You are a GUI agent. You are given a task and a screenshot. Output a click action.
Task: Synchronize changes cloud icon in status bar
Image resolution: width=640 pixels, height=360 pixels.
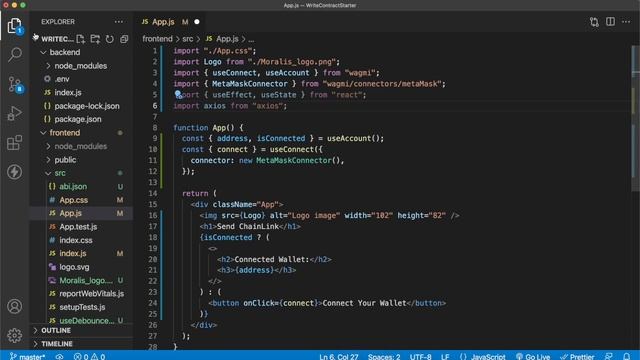59,356
